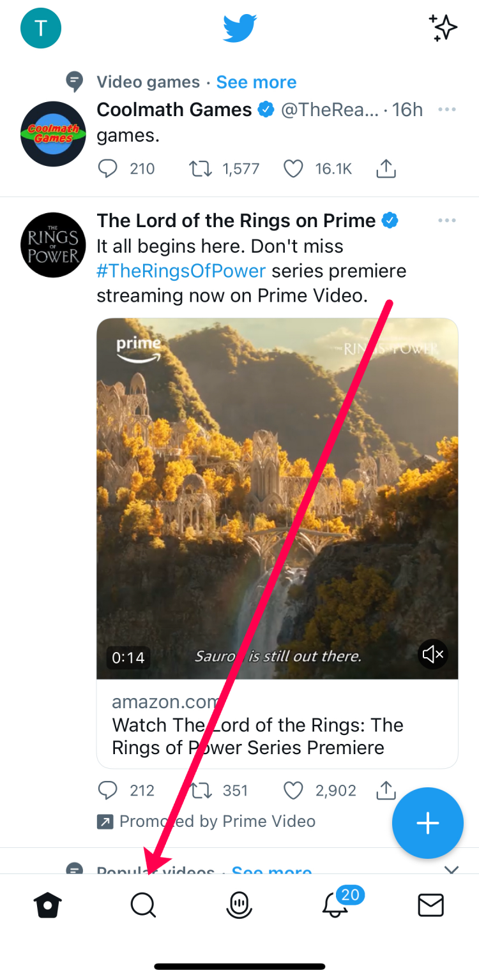This screenshot has height=980, width=479.
Task: Open more options on the Coolmath Games tweet
Action: pyautogui.click(x=447, y=108)
